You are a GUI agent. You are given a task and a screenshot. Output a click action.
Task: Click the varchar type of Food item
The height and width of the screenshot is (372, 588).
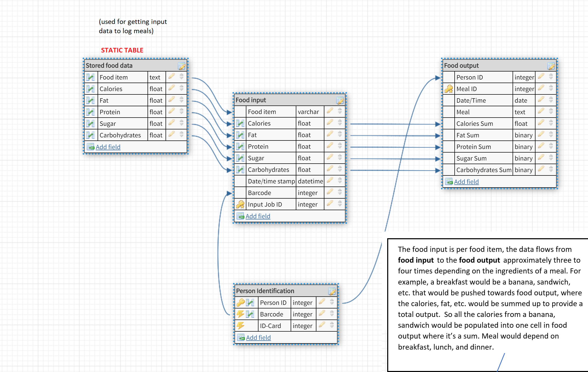308,112
